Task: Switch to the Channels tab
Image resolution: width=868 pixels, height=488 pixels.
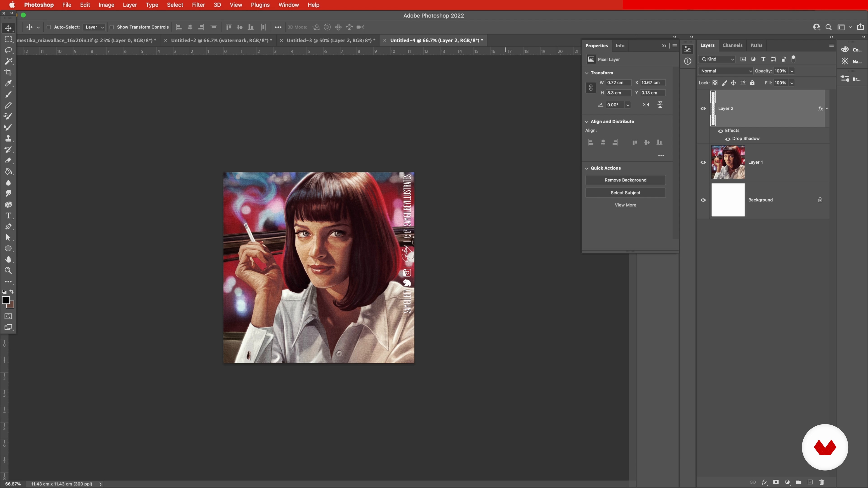Action: (732, 45)
